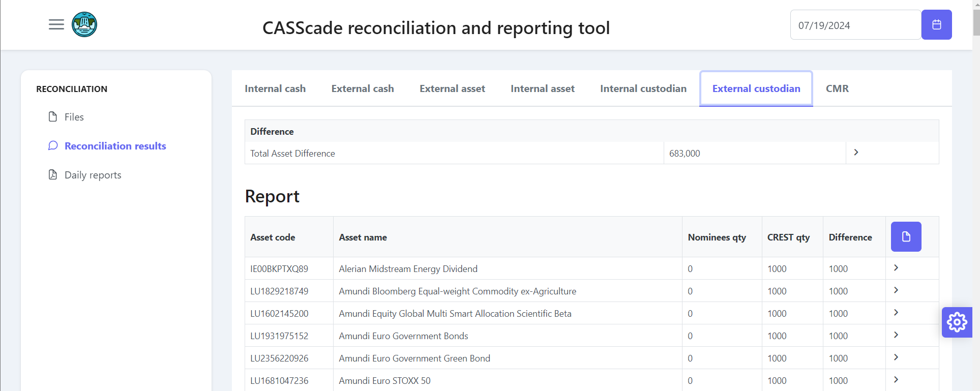
Task: Open the settings gear panel
Action: tap(957, 322)
